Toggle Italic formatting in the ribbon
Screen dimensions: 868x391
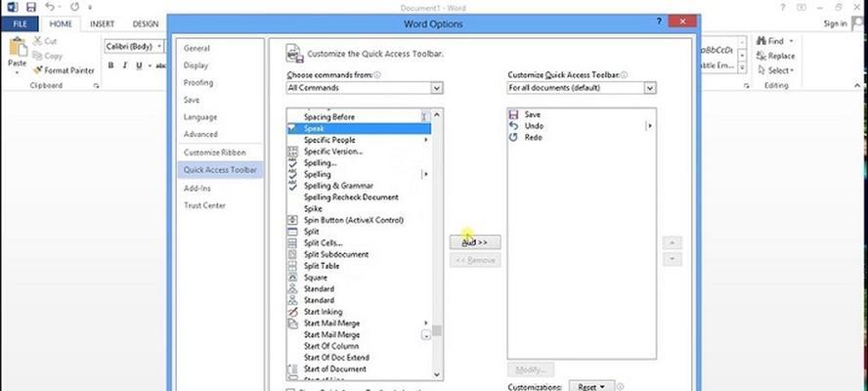pyautogui.click(x=124, y=65)
